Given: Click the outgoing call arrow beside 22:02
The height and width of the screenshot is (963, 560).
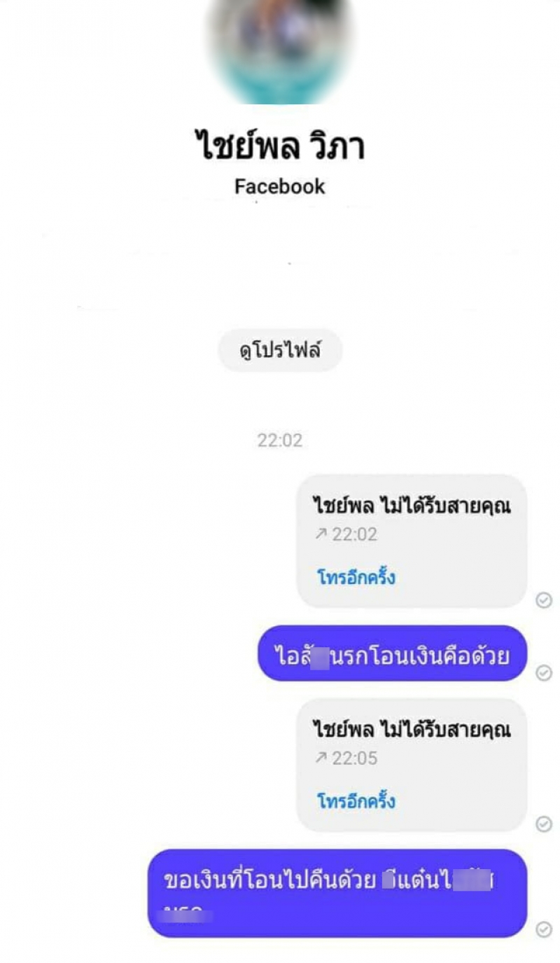Looking at the screenshot, I should point(321,534).
